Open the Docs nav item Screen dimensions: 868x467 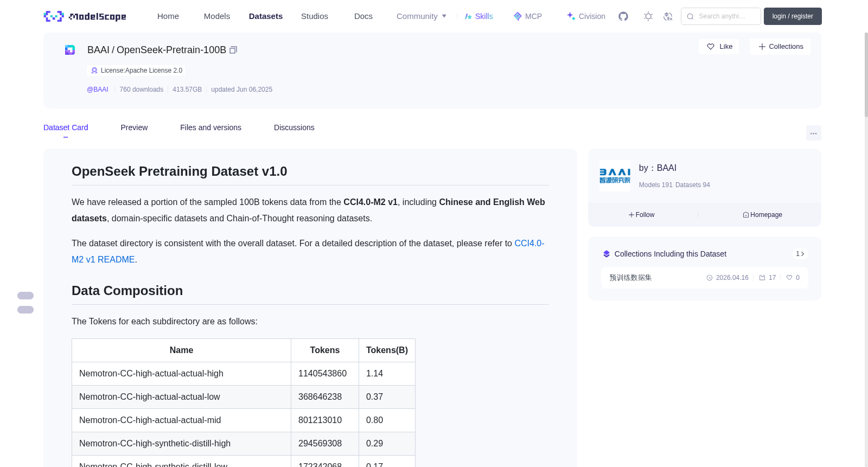(363, 16)
